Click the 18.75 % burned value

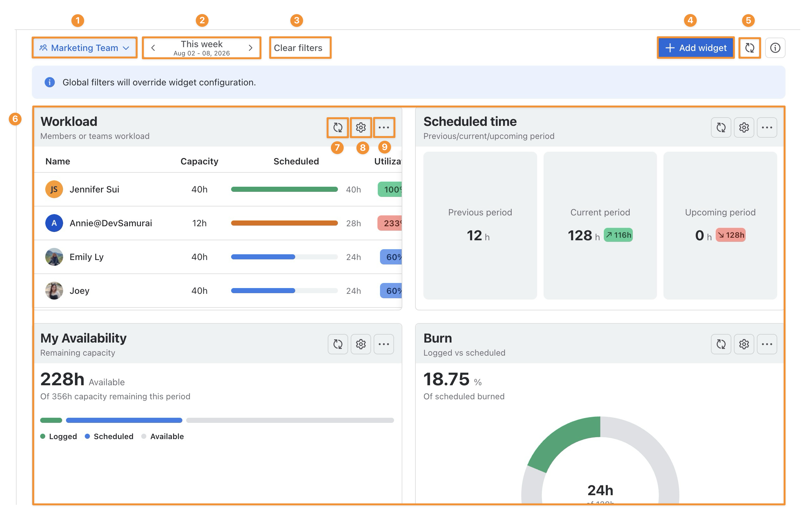452,380
